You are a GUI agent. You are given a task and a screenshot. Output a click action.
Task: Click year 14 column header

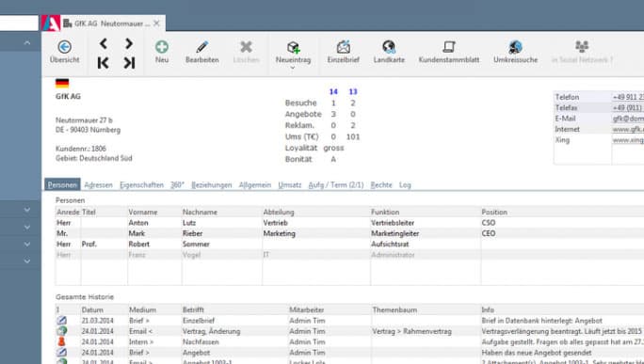coord(333,91)
